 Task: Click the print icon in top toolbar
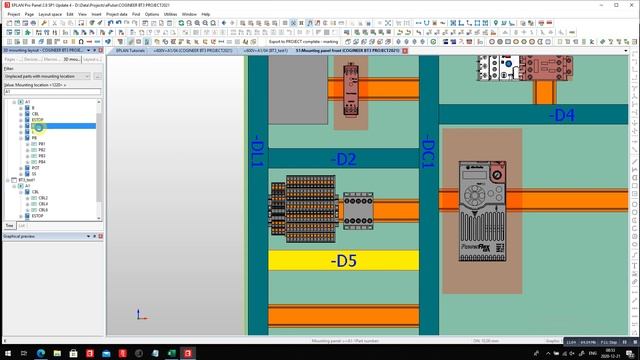(x=33, y=23)
